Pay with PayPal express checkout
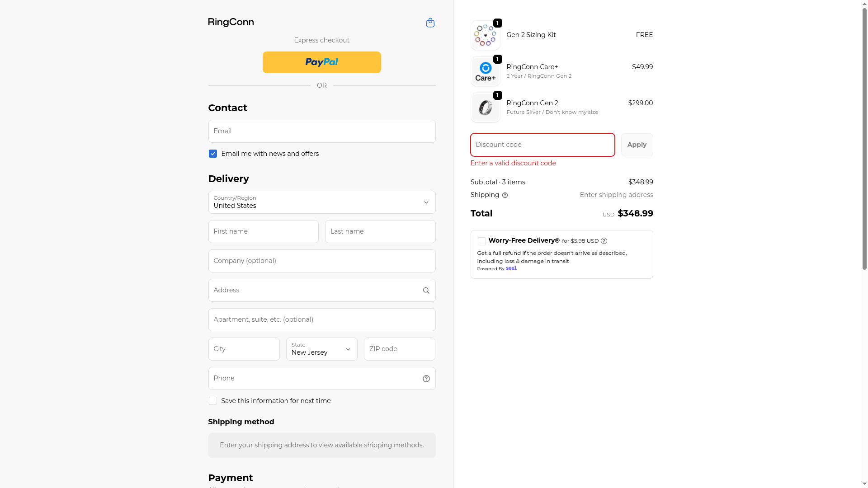Viewport: 868px width, 488px height. tap(321, 62)
